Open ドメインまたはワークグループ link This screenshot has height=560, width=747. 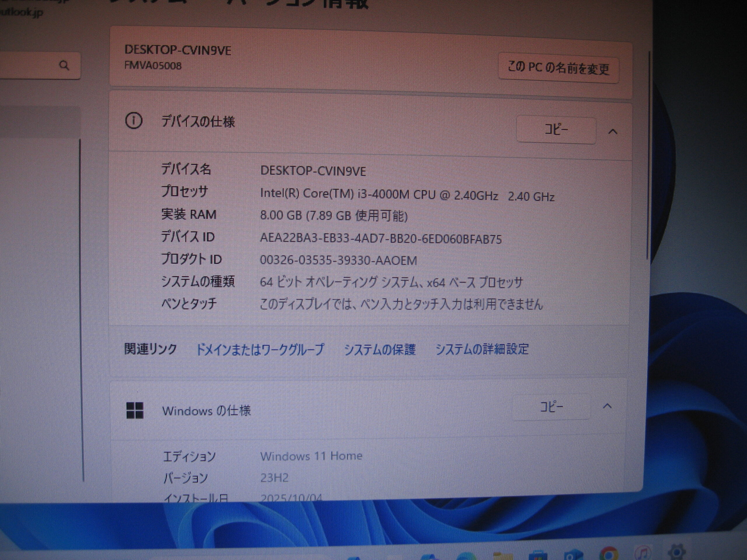(x=260, y=349)
